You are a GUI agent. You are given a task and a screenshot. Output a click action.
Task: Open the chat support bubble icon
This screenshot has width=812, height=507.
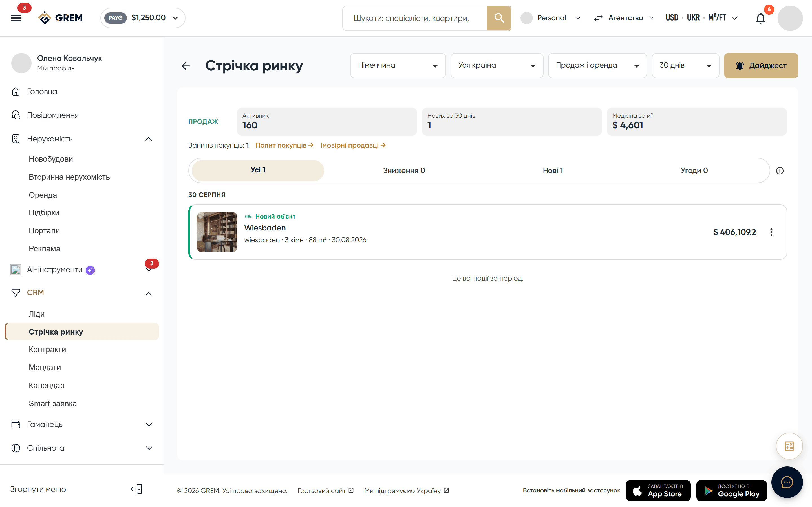tap(787, 482)
